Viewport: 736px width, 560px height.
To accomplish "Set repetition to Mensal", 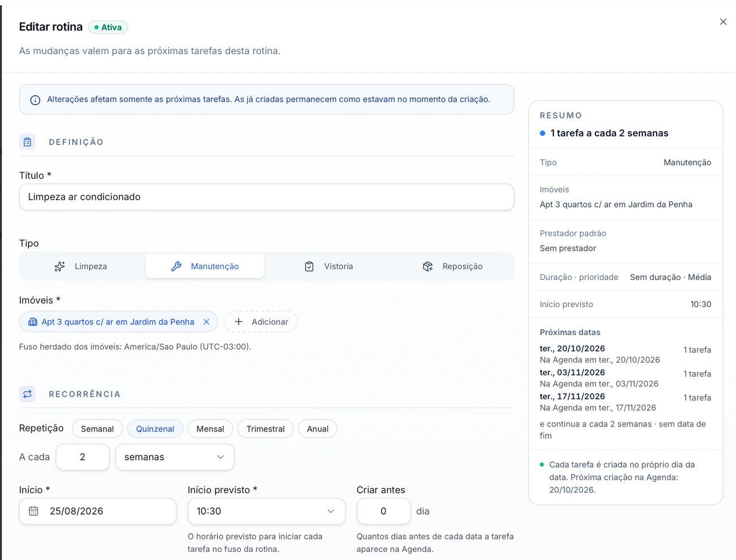I will [210, 429].
